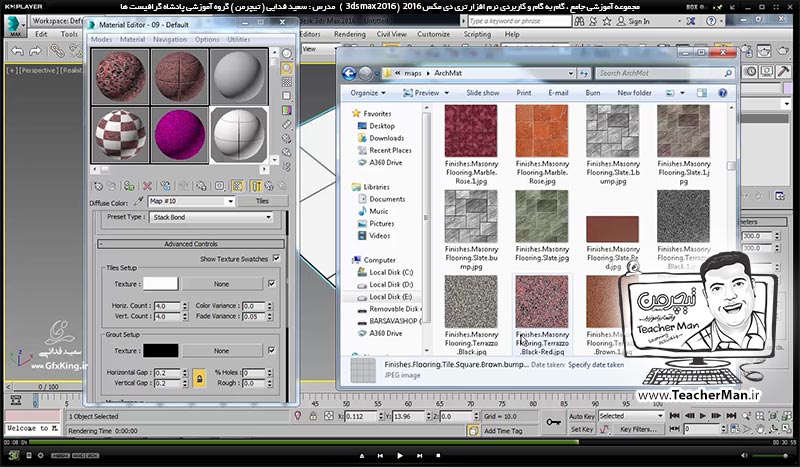Open the Selected key filter dropdown

click(631, 416)
